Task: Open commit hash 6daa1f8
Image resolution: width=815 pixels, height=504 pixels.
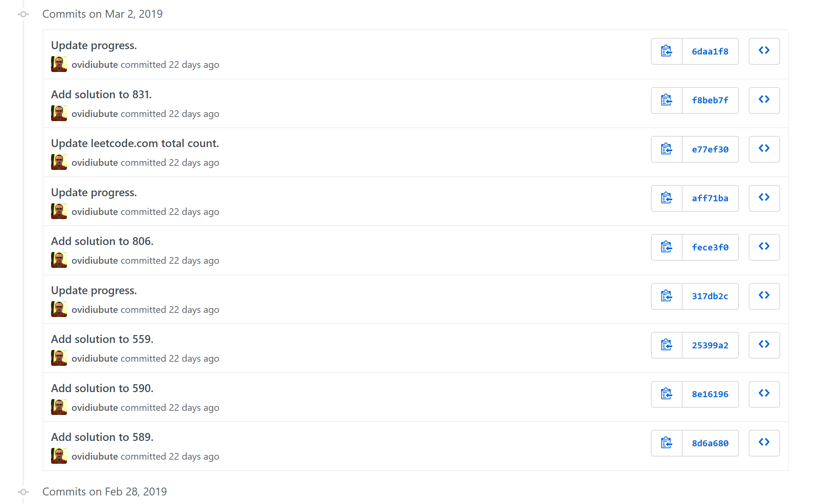Action: point(710,51)
